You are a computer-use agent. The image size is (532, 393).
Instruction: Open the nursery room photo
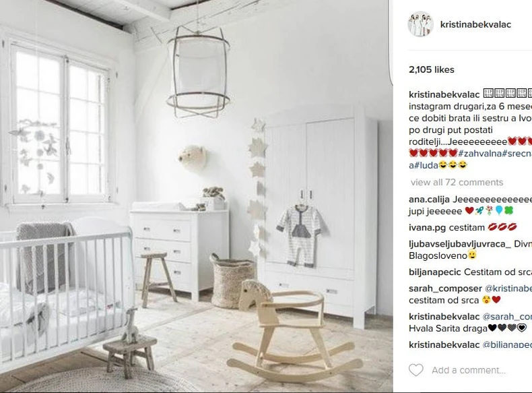pos(197,196)
